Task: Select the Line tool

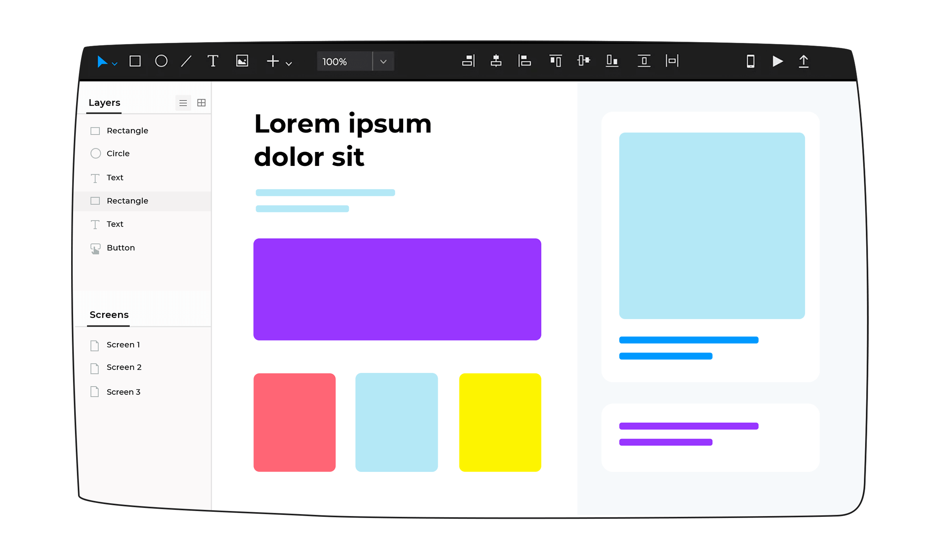Action: [187, 61]
